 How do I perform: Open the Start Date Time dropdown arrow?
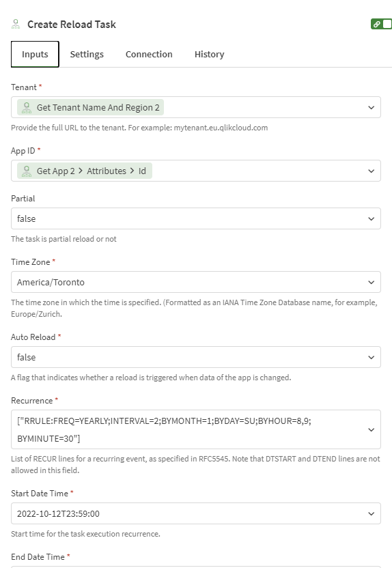[371, 513]
